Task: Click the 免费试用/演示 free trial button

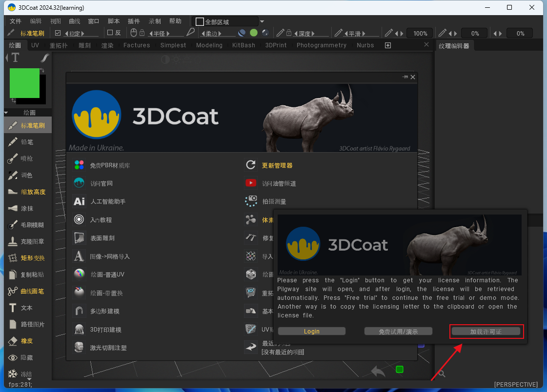Action: tap(398, 332)
